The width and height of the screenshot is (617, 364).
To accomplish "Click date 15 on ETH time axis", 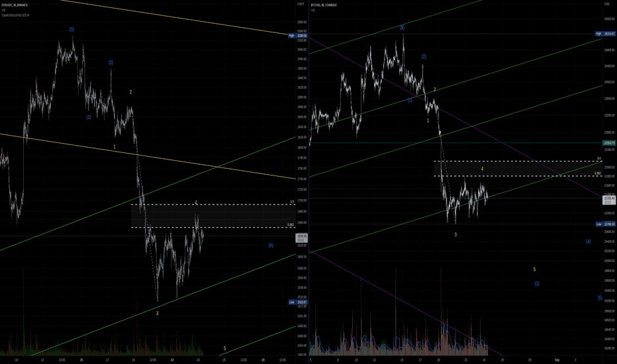I will point(81,359).
